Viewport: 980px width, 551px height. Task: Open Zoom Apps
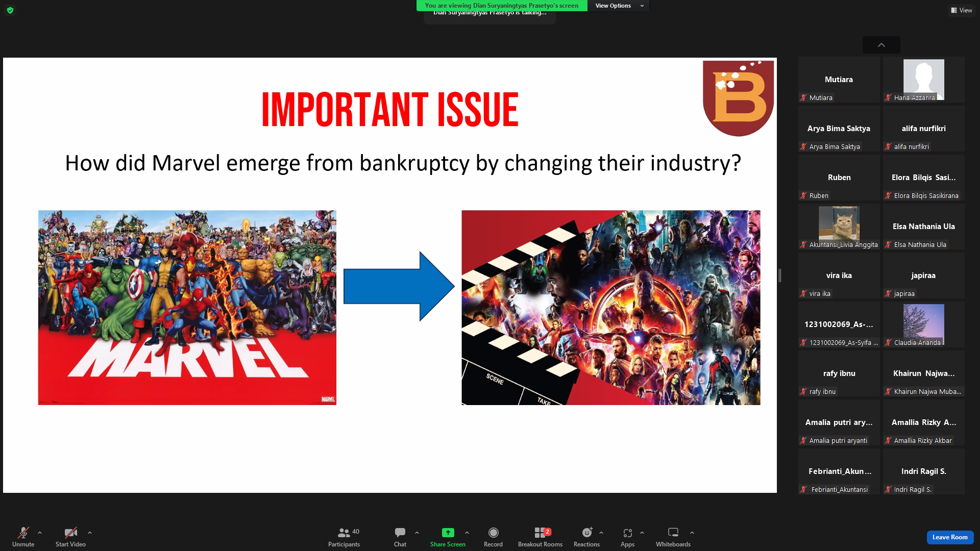(x=627, y=537)
